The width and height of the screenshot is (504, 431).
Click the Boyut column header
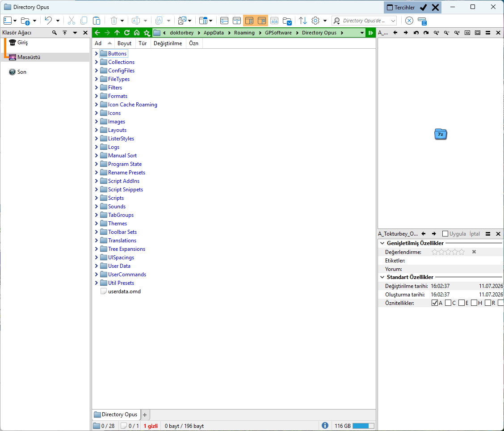[124, 43]
